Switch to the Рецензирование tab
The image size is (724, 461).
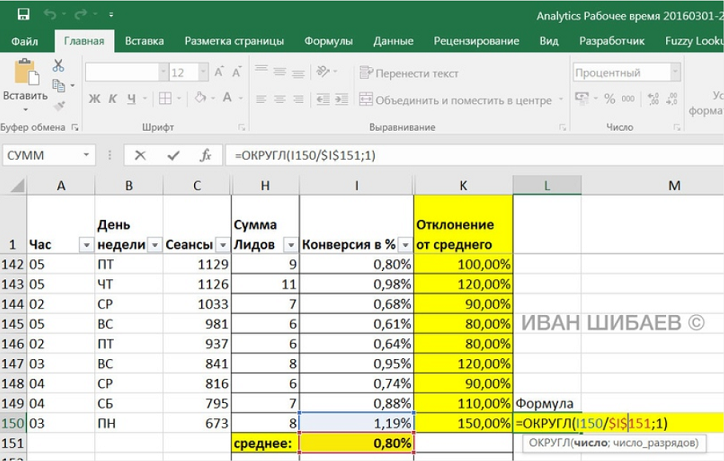(x=476, y=41)
